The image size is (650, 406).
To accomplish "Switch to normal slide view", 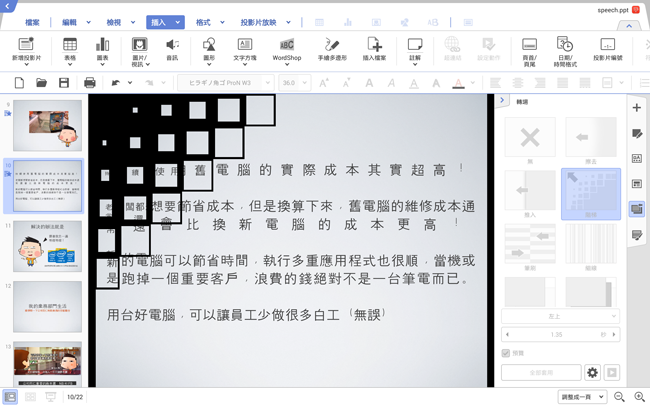I will coord(10,397).
